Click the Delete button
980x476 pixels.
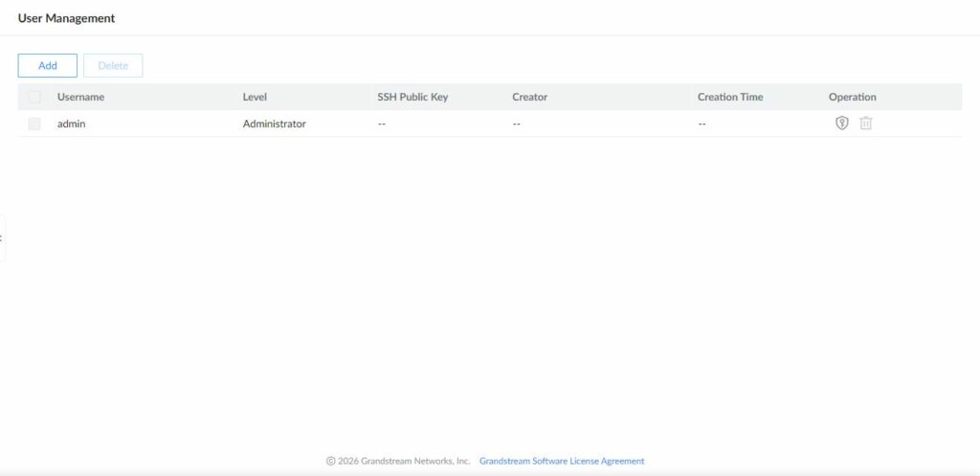tap(113, 66)
